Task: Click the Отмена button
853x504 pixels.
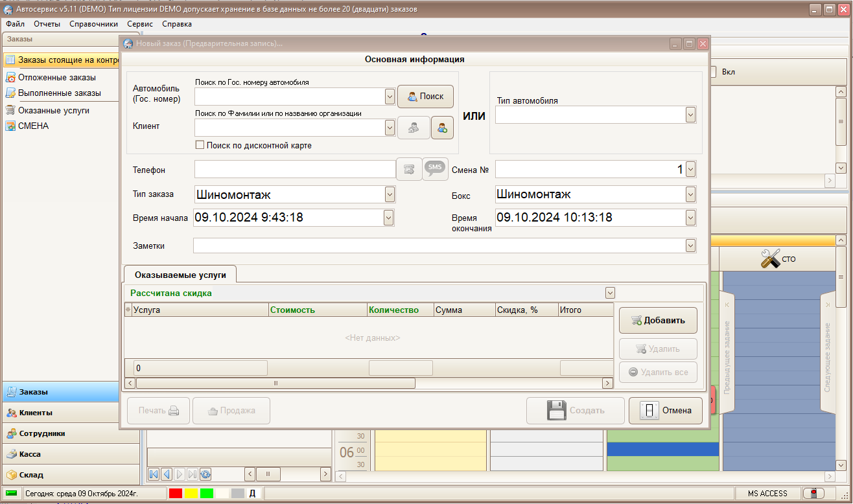Action: pos(666,411)
